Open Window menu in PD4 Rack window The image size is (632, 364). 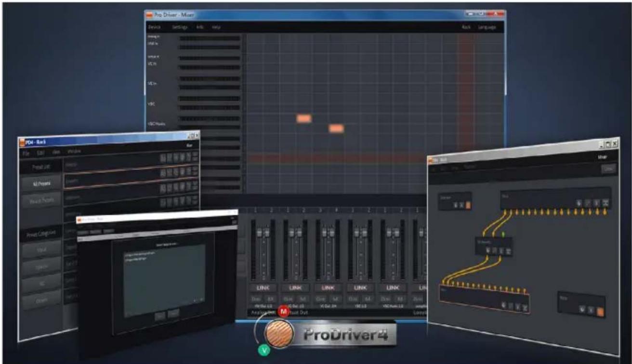coord(74,152)
